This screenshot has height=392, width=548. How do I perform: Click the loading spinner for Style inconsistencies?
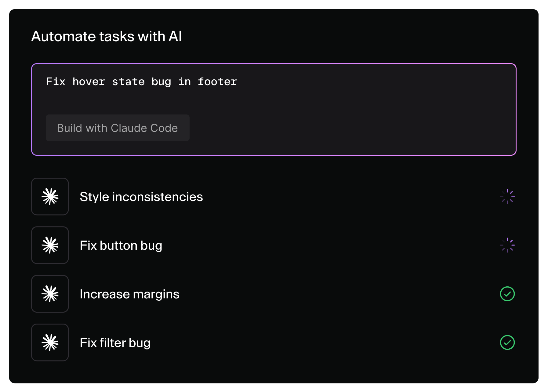[507, 197]
